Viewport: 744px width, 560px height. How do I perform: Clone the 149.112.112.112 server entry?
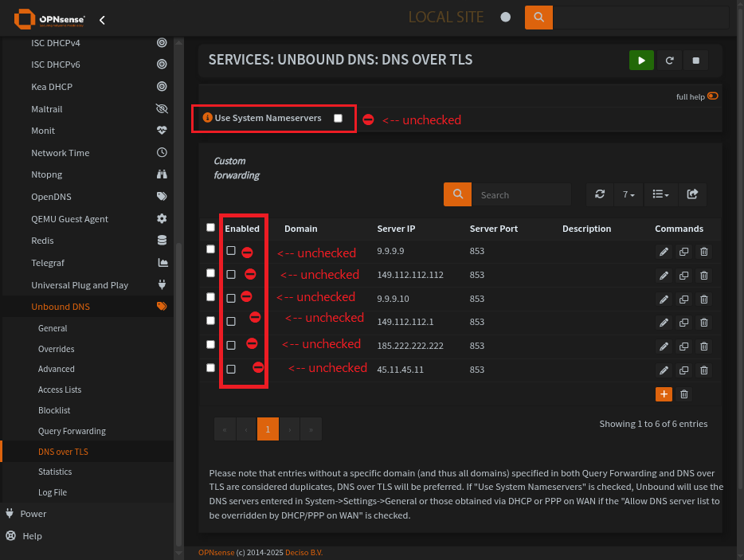(x=683, y=276)
